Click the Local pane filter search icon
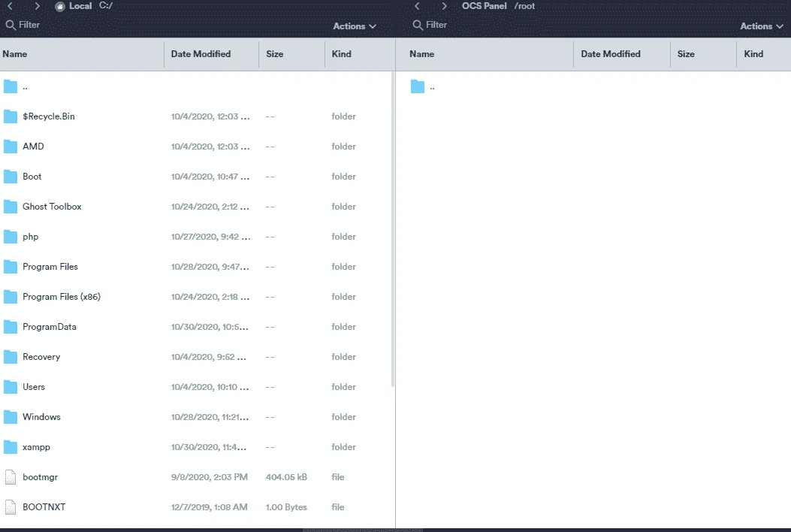Viewport: 791px width, 532px height. (x=10, y=25)
